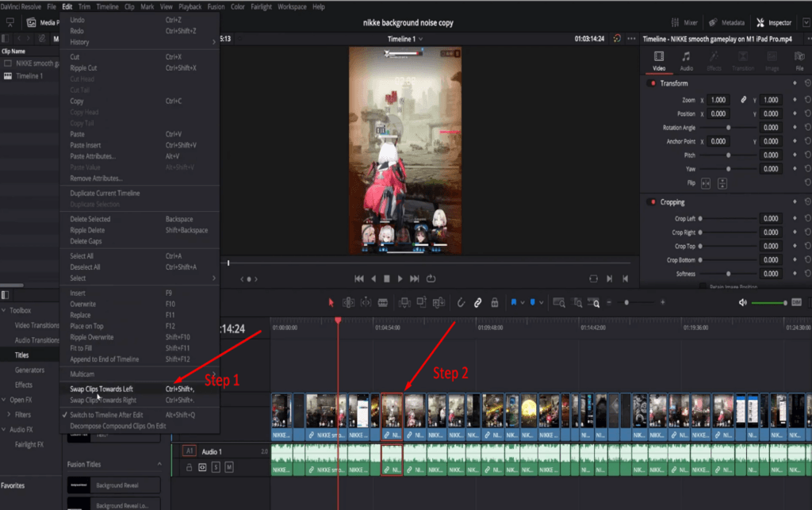
Task: Reset the Transform section
Action: [807, 83]
